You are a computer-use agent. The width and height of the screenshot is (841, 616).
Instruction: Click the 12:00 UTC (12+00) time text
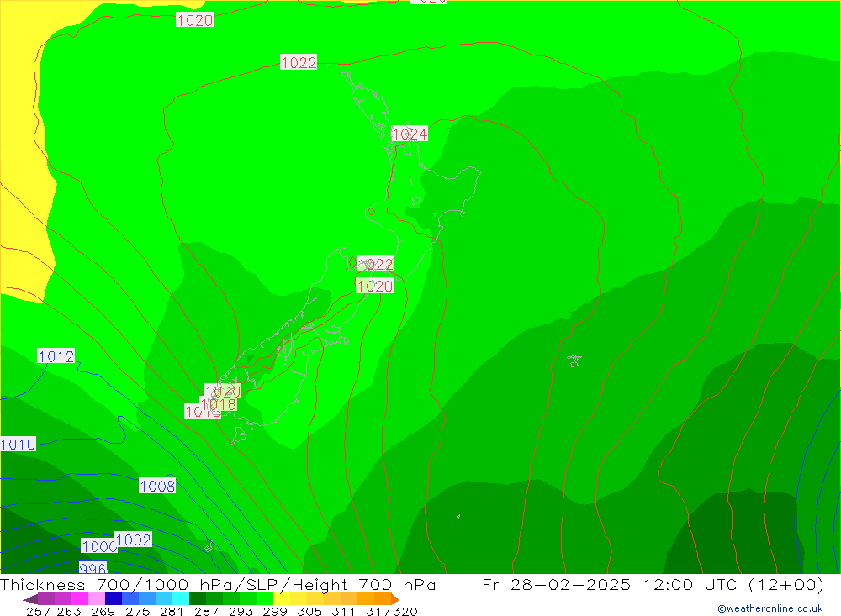tap(733, 584)
